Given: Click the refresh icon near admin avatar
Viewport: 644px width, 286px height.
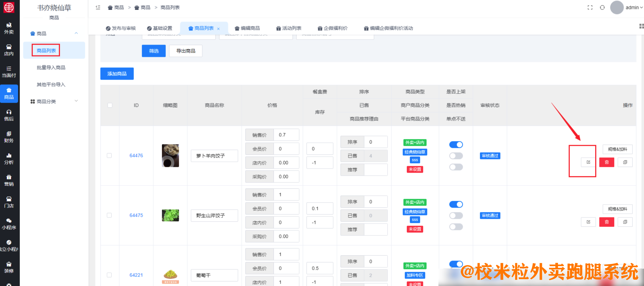Looking at the screenshot, I should (x=602, y=7).
